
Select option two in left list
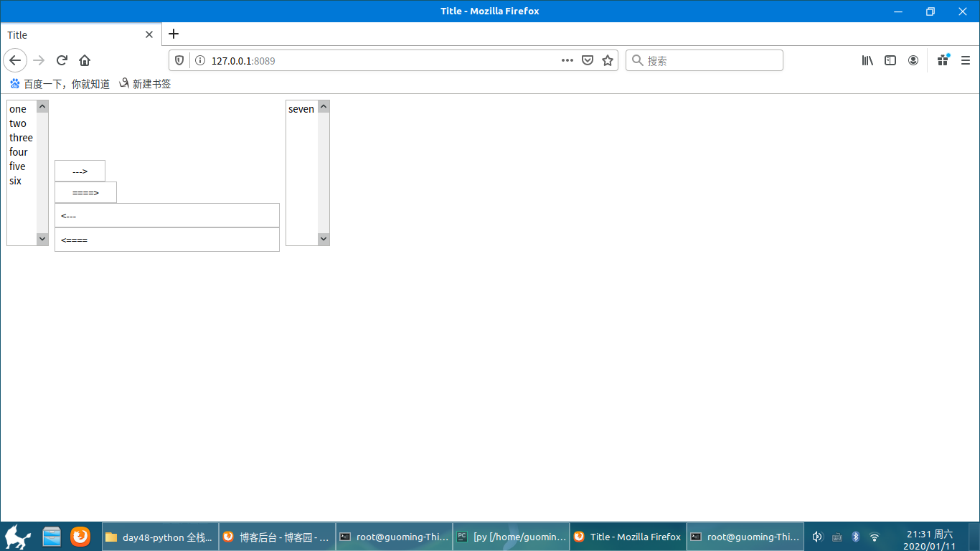[x=22, y=123]
